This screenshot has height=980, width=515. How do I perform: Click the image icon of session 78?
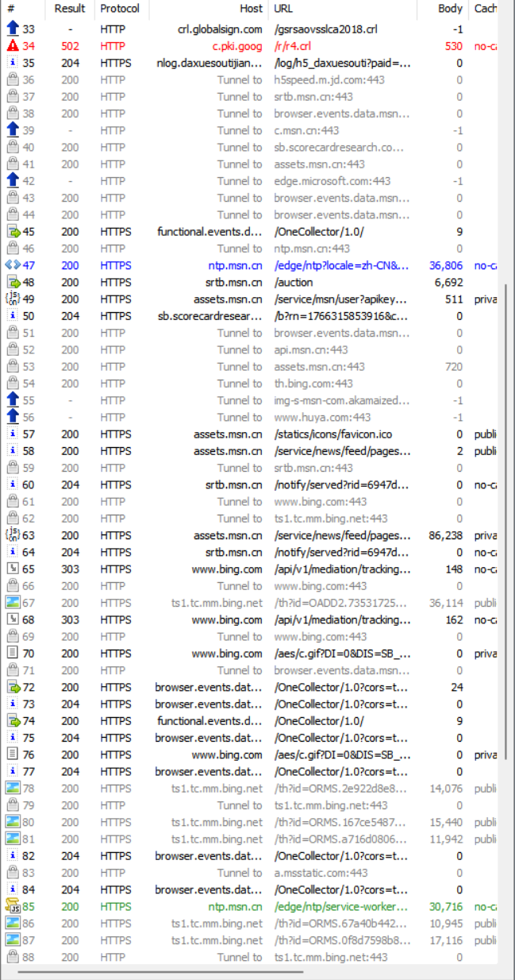pyautogui.click(x=13, y=789)
